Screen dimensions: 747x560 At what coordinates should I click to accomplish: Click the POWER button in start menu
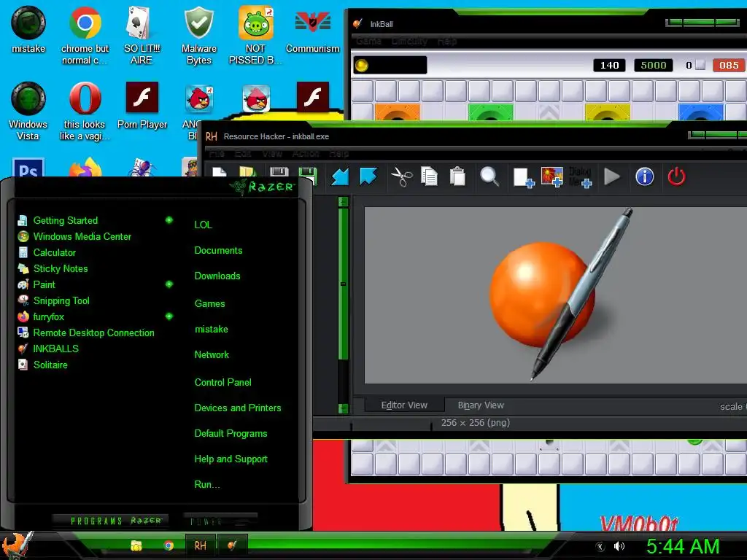point(220,521)
